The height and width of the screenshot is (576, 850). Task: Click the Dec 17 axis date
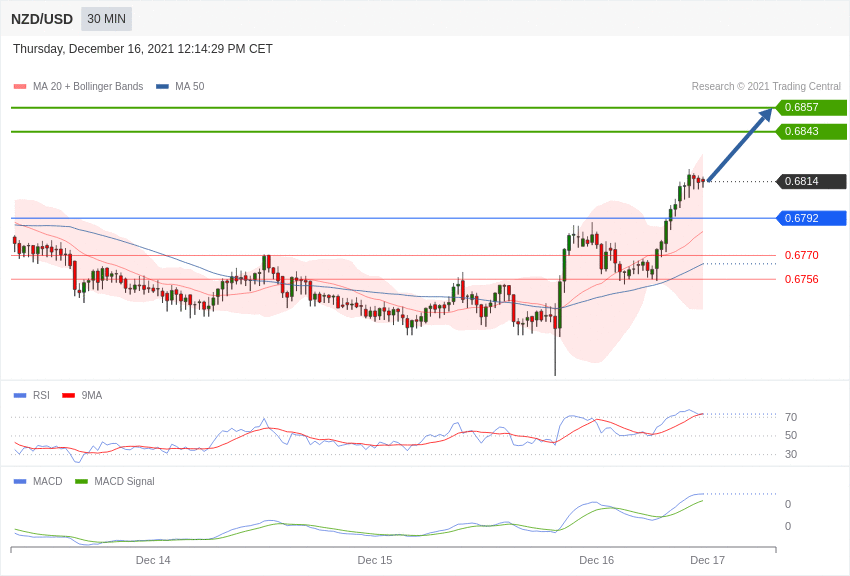click(707, 560)
